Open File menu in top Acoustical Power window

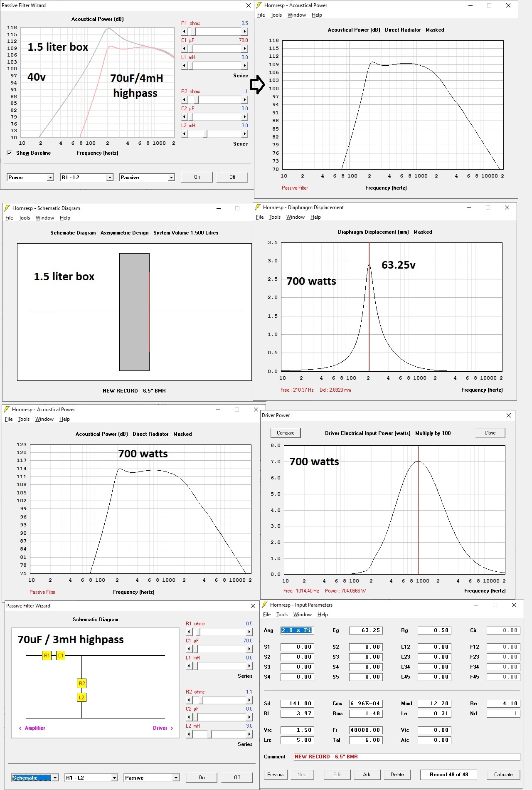tap(261, 15)
